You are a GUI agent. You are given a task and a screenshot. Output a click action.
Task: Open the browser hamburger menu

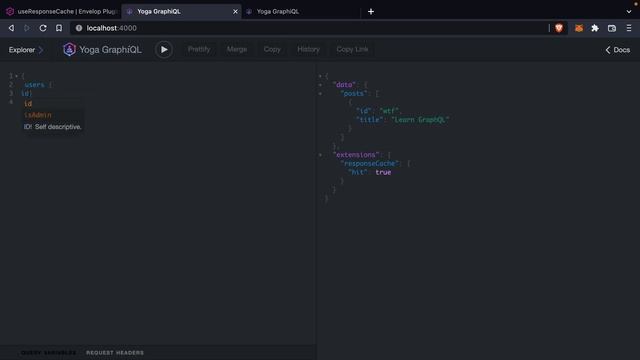629,28
